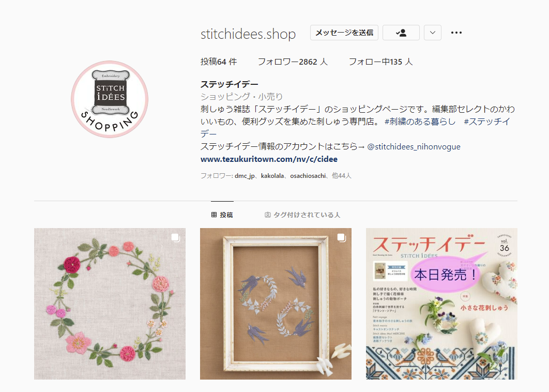
Task: Click the メッセージを送信 button
Action: [344, 33]
